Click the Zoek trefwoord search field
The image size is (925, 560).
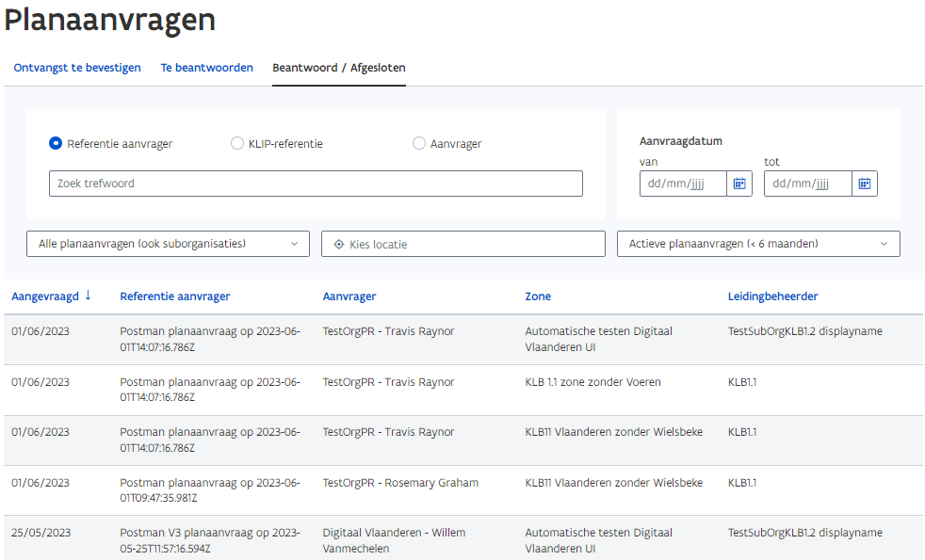[316, 184]
